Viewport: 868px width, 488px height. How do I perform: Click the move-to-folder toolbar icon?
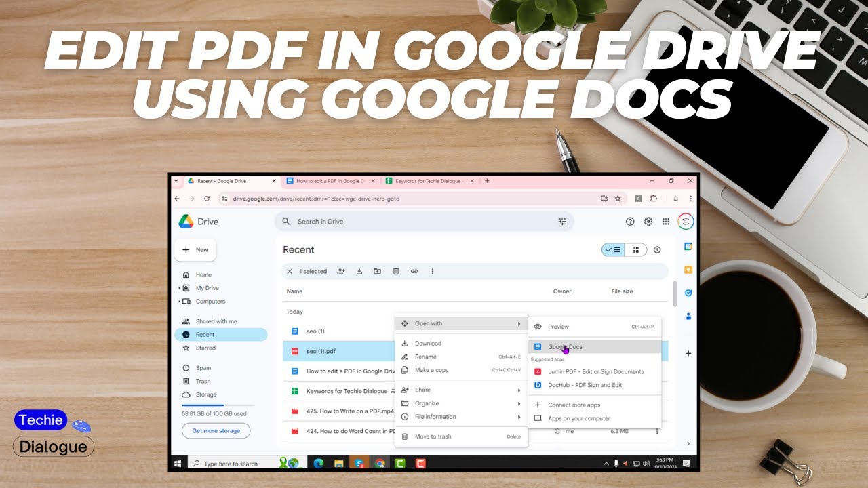coord(377,271)
